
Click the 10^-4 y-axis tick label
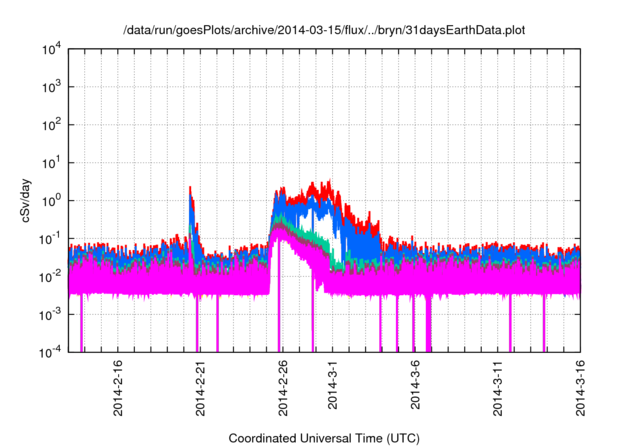(x=49, y=352)
